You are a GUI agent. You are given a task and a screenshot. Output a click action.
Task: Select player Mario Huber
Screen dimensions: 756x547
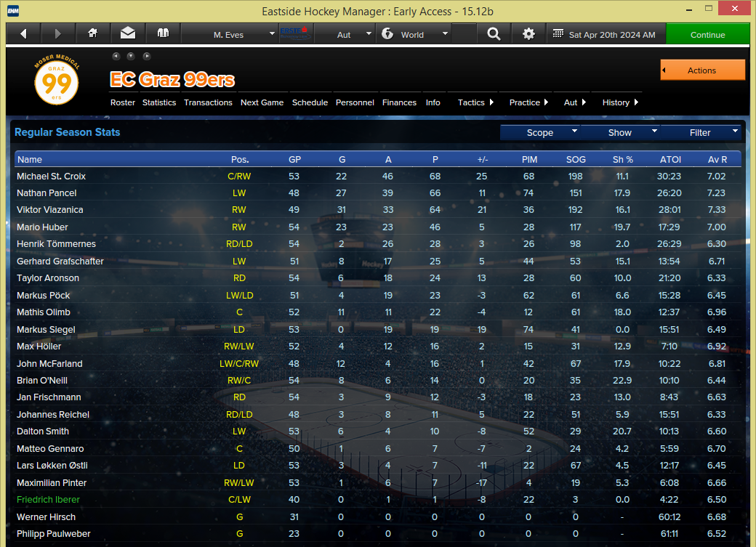click(x=42, y=227)
